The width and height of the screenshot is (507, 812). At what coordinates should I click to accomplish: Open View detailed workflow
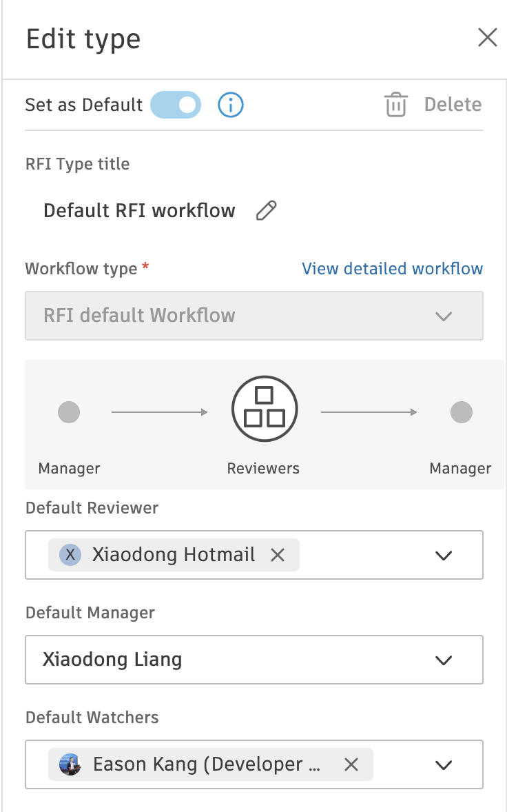[x=391, y=269]
